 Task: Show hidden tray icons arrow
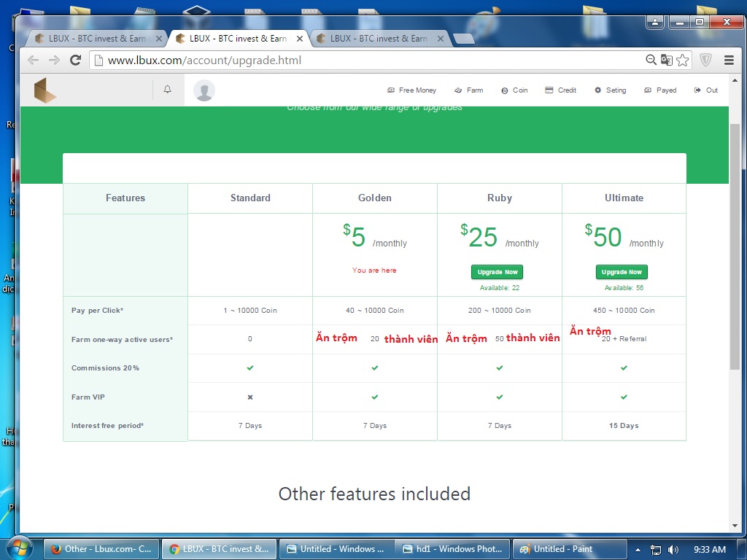click(638, 550)
